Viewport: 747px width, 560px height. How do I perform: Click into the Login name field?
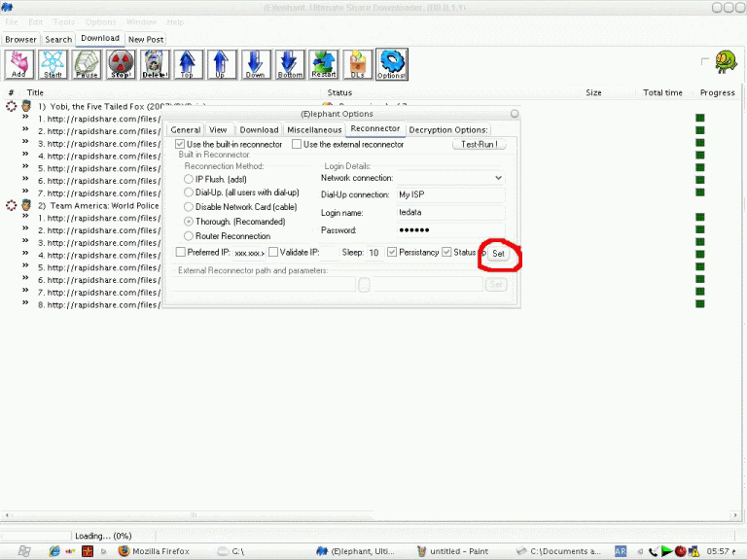[450, 212]
